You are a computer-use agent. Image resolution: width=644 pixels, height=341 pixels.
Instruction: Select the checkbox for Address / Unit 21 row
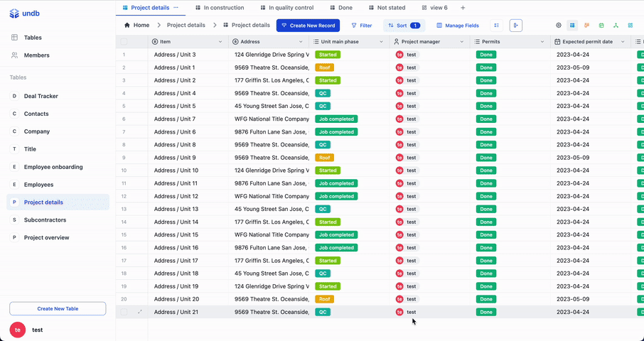coord(124,312)
